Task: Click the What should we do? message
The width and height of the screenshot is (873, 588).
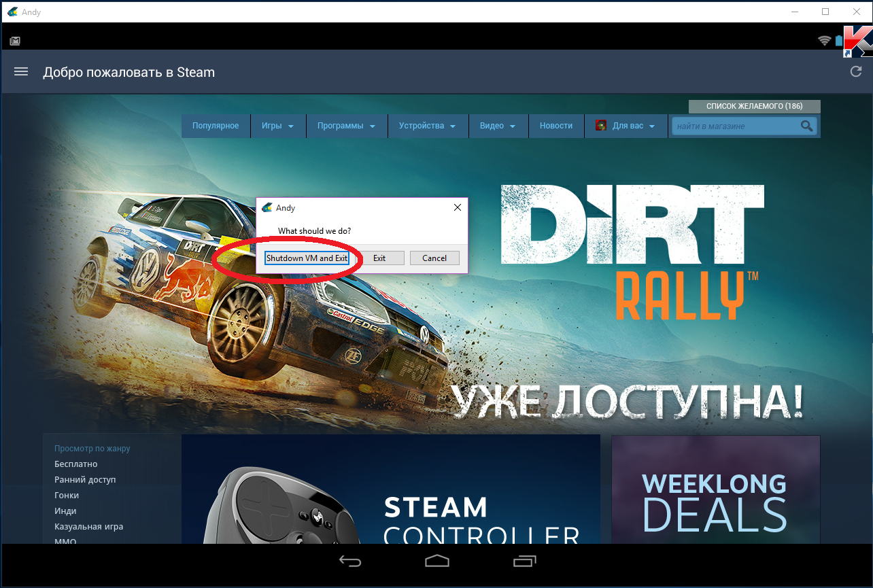Action: 314,231
